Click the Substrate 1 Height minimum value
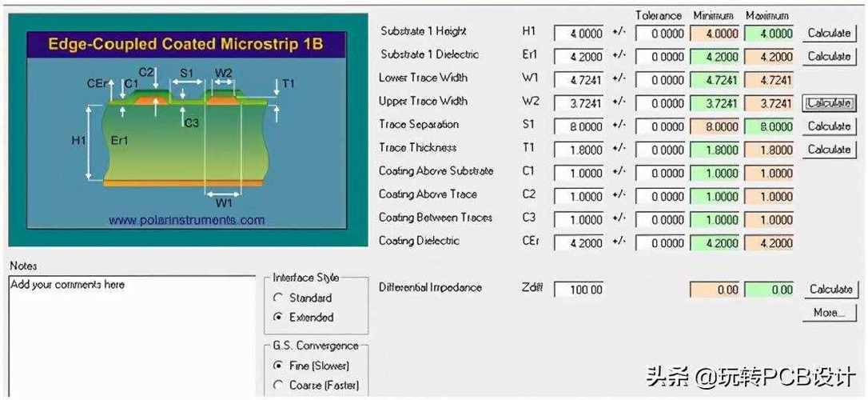Image resolution: width=868 pixels, height=400 pixels. click(x=715, y=34)
